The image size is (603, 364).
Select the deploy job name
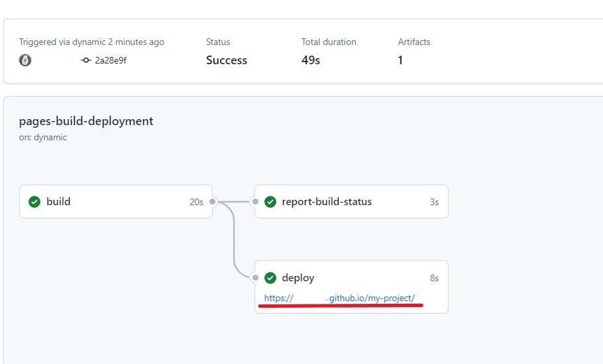point(298,278)
